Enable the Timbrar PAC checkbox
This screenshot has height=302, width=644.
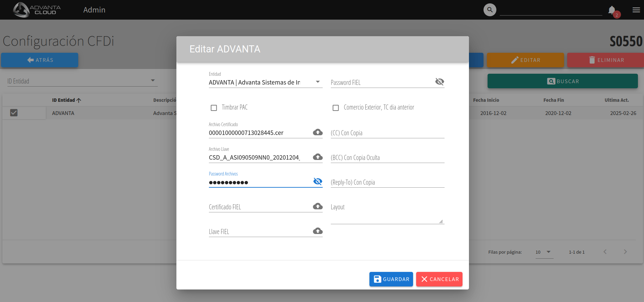tap(214, 108)
